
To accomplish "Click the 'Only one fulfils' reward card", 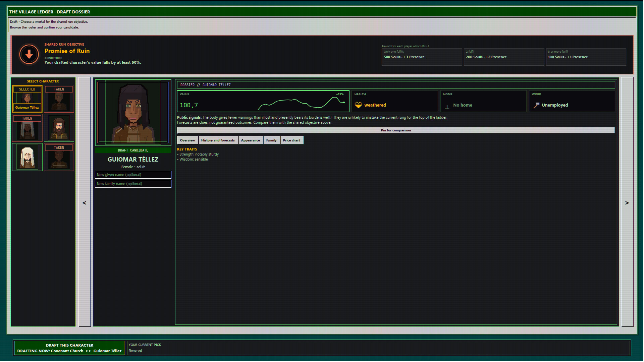I will click(x=422, y=57).
